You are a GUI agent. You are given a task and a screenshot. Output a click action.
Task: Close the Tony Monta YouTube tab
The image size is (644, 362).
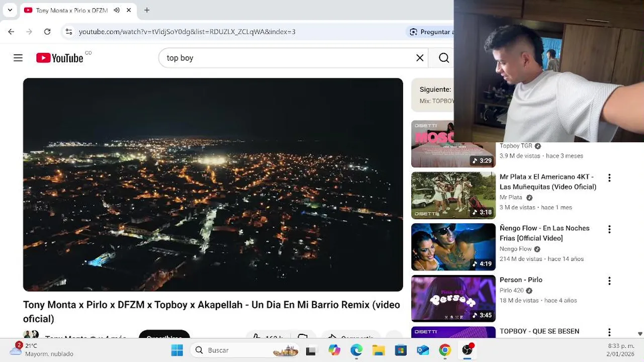pos(129,10)
